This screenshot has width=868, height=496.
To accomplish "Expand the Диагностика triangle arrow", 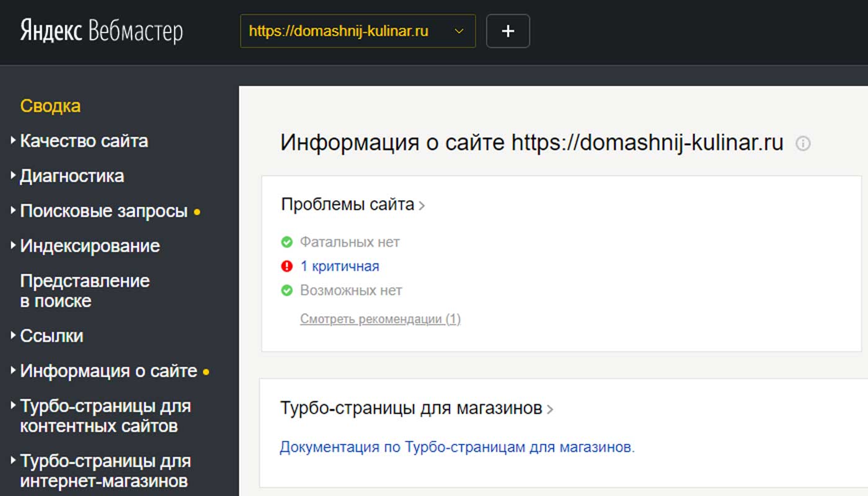I will pyautogui.click(x=14, y=176).
